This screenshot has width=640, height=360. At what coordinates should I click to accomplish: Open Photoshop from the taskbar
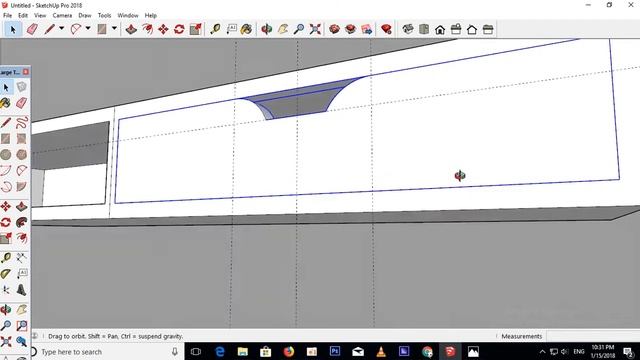coord(335,351)
